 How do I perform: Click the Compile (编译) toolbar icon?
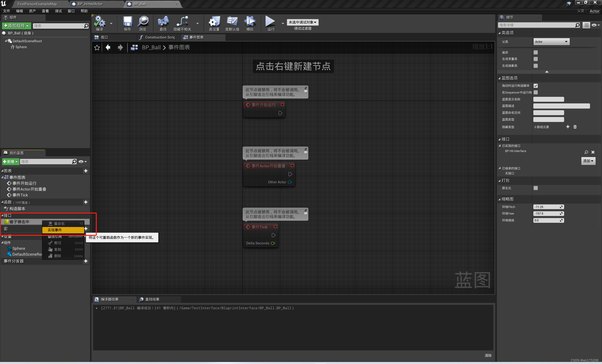[99, 23]
